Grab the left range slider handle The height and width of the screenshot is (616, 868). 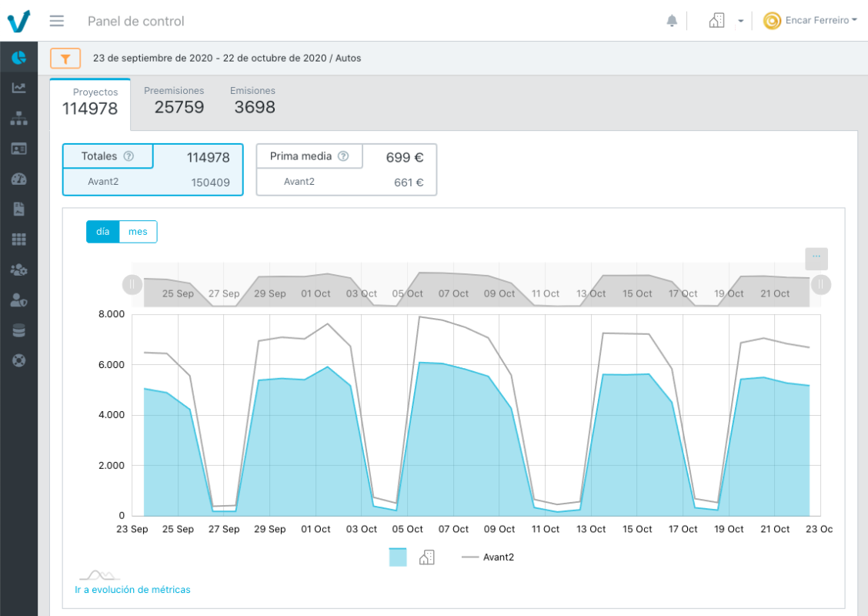click(x=132, y=285)
